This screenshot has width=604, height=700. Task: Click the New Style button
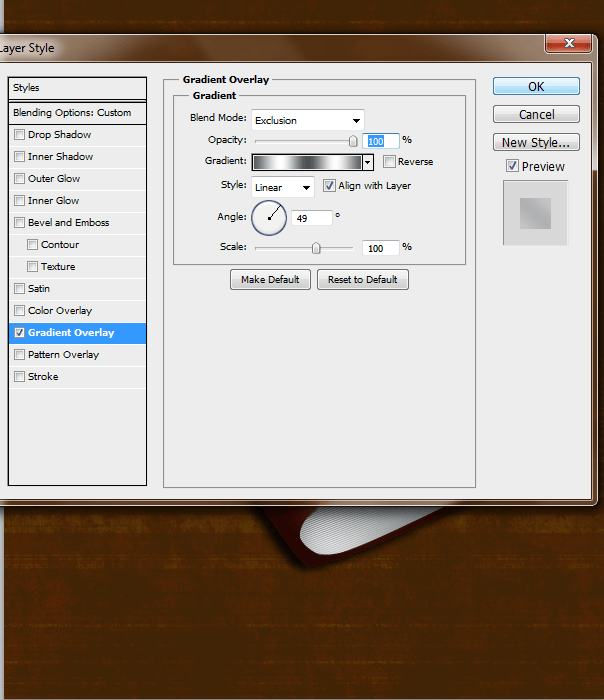(536, 142)
